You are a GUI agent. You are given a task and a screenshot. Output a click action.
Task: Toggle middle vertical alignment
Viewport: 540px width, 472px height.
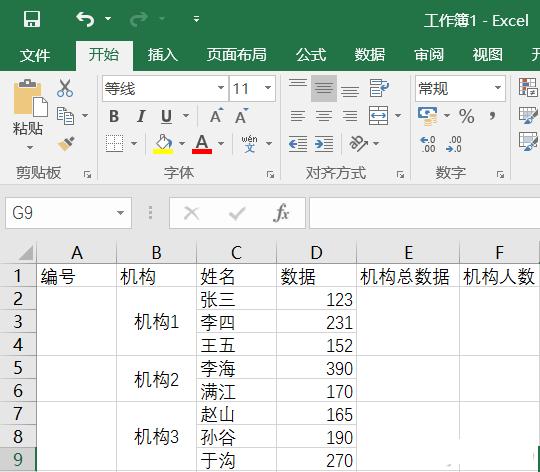[x=324, y=88]
